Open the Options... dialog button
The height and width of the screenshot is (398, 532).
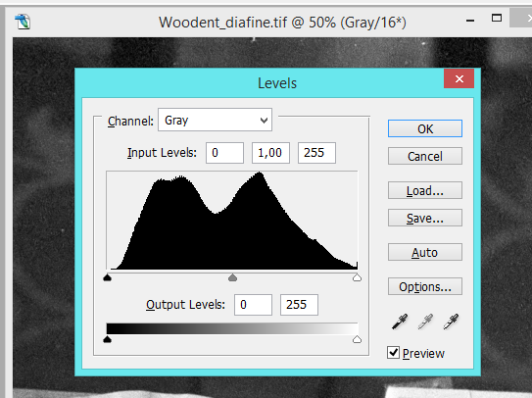(x=425, y=286)
